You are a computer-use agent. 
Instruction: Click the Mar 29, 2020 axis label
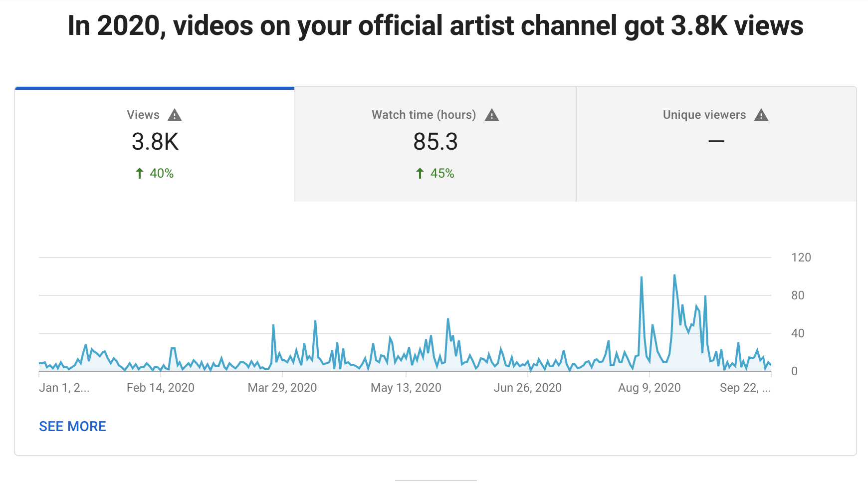coord(282,388)
